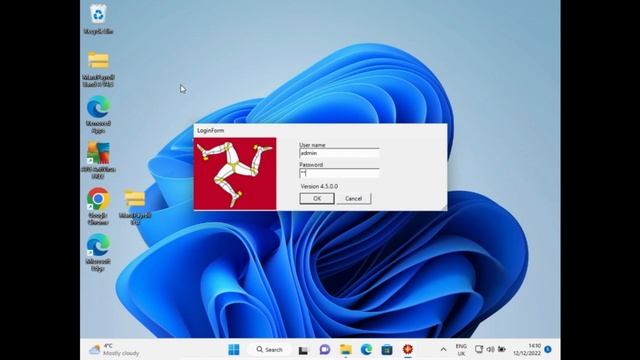The width and height of the screenshot is (640, 360).
Task: Open Task View from the taskbar
Action: pos(303,350)
